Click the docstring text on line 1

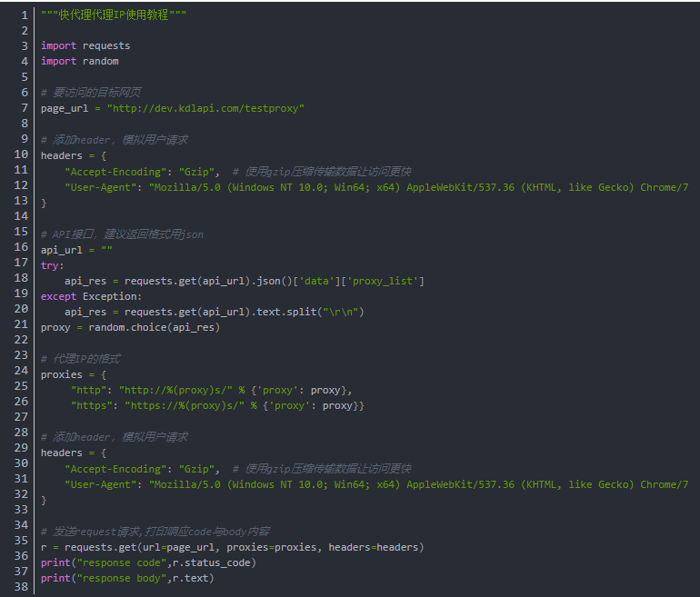(x=114, y=15)
